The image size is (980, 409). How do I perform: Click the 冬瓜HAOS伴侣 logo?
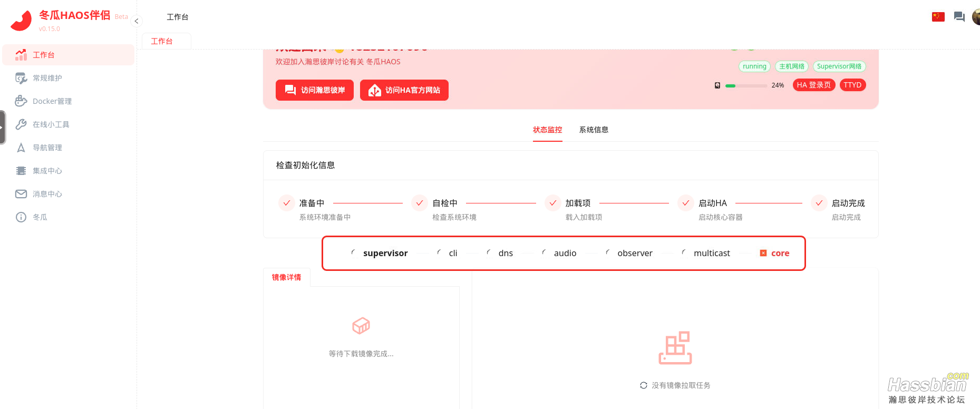click(x=21, y=21)
